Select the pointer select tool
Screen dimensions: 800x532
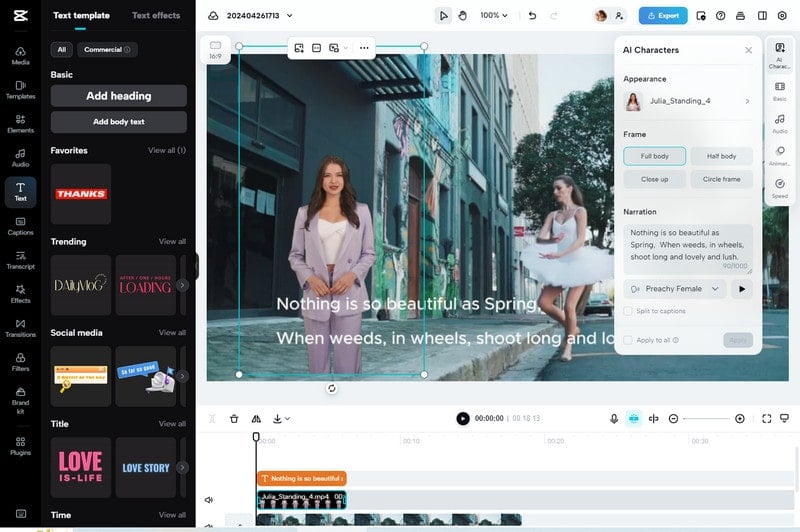tap(443, 16)
